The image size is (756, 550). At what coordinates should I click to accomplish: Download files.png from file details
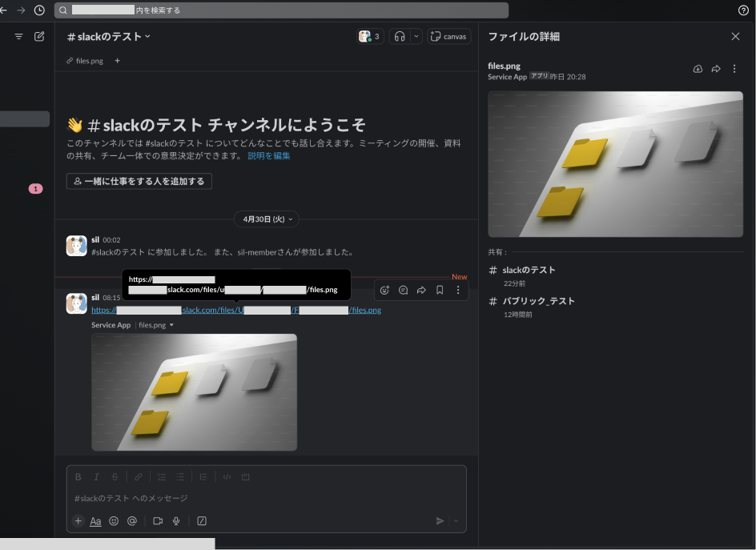698,70
